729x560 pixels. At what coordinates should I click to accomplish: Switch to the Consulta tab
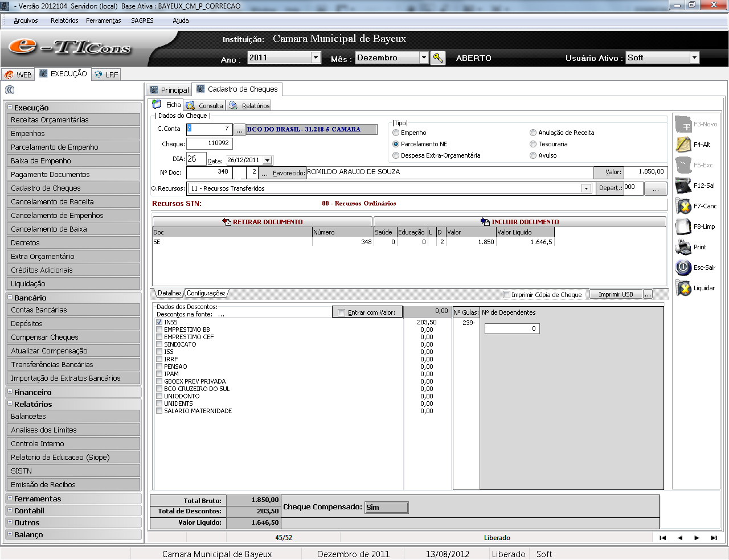point(205,106)
